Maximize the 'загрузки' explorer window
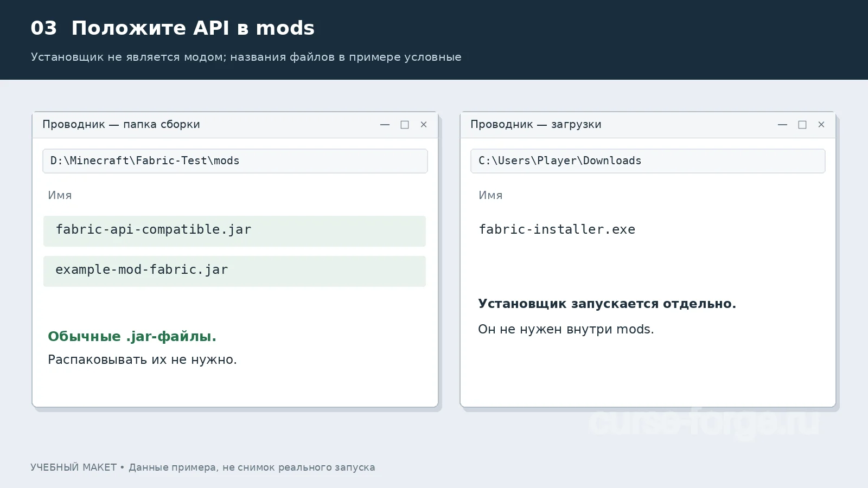Viewport: 868px width, 488px height. tap(802, 125)
